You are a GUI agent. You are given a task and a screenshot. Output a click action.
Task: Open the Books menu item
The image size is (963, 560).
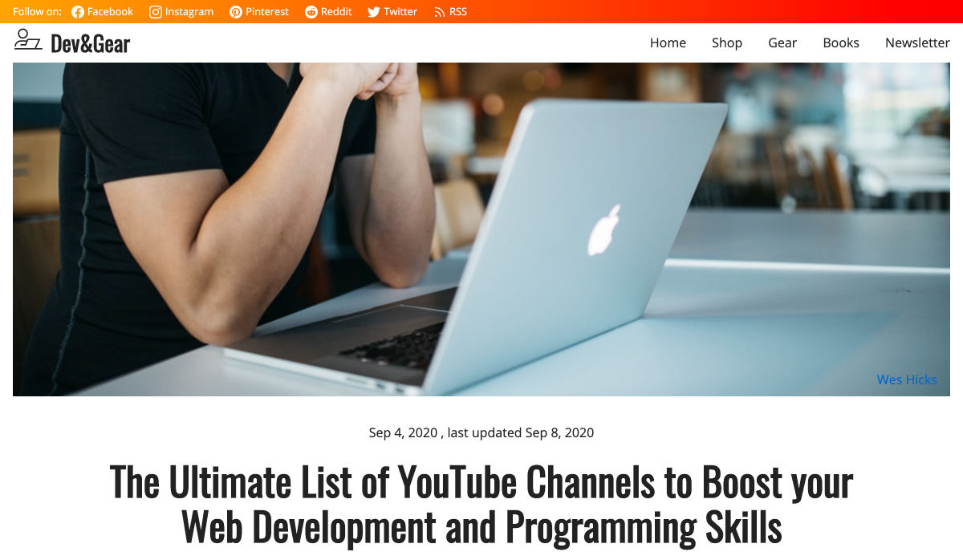click(841, 43)
